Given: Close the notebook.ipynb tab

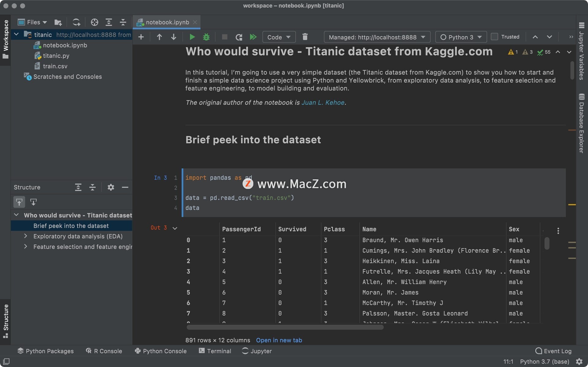Looking at the screenshot, I should pos(195,22).
